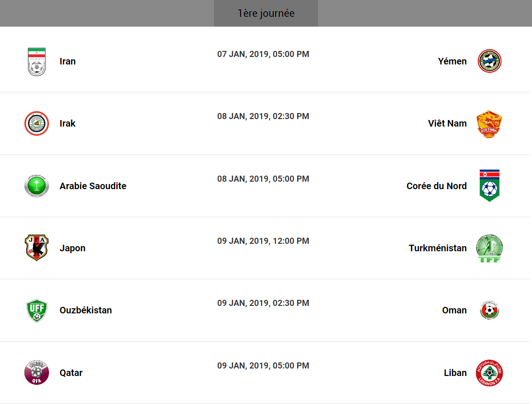Image resolution: width=532 pixels, height=404 pixels.
Task: Open the Iran team name link
Action: click(x=68, y=61)
